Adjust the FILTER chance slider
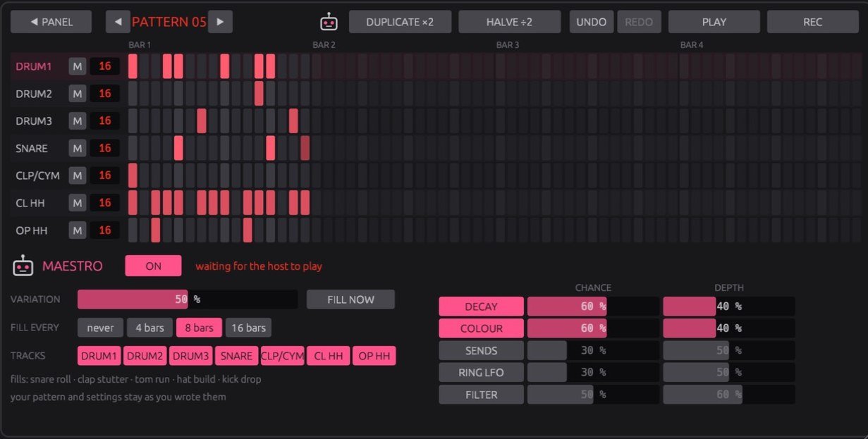Image resolution: width=868 pixels, height=439 pixels. [593, 395]
